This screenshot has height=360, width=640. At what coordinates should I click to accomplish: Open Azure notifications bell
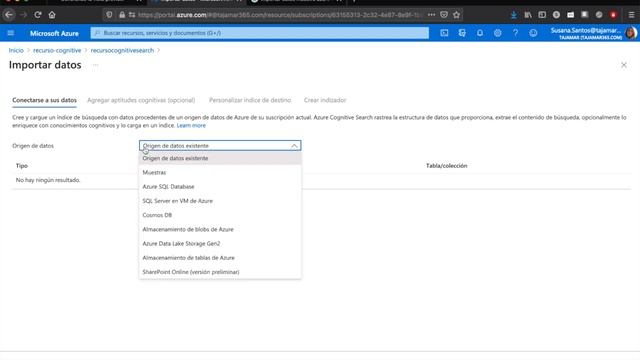click(x=480, y=33)
